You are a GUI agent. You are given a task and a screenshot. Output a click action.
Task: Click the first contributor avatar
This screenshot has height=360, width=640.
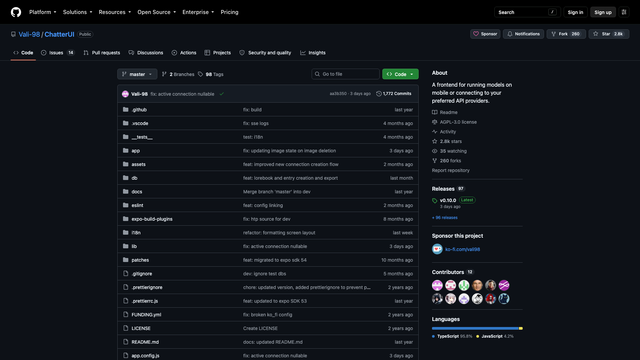pyautogui.click(x=437, y=285)
